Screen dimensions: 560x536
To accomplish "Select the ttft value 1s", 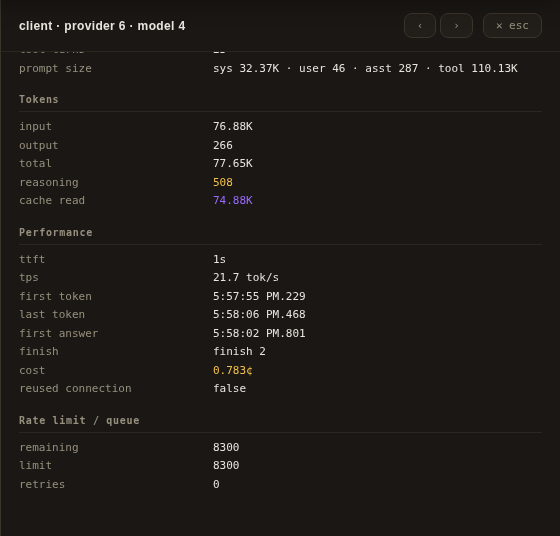I will click(x=219, y=259).
